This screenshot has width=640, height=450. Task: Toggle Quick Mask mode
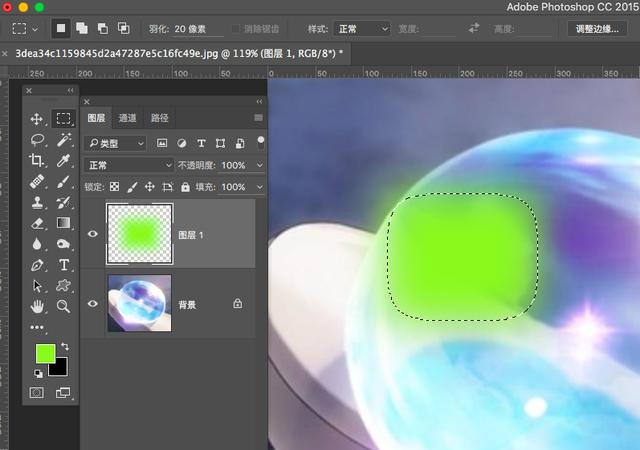37,393
